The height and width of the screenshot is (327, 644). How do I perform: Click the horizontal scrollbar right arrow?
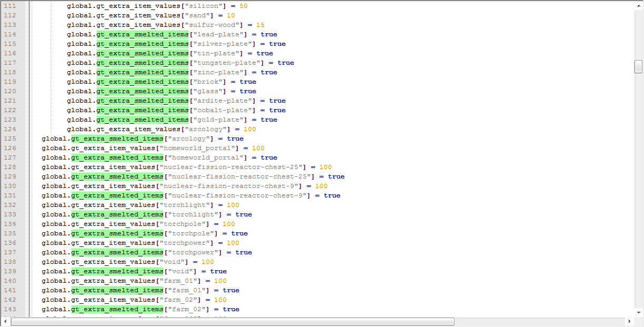point(630,321)
